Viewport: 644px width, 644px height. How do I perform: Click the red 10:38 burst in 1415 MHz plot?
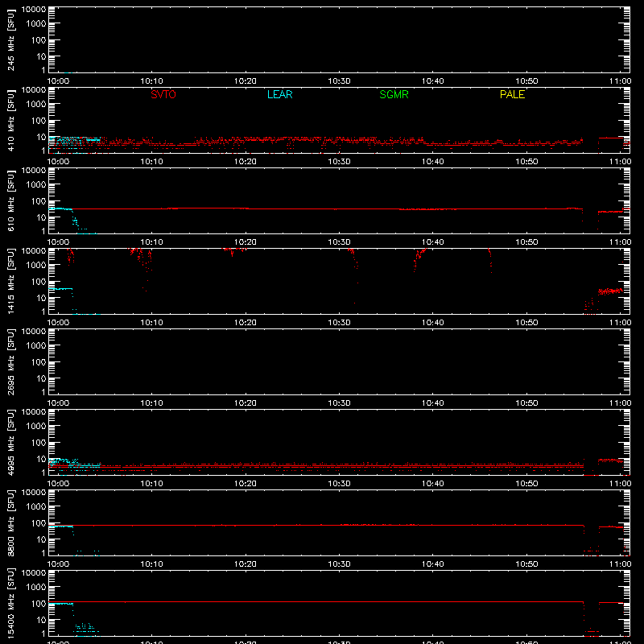[419, 258]
